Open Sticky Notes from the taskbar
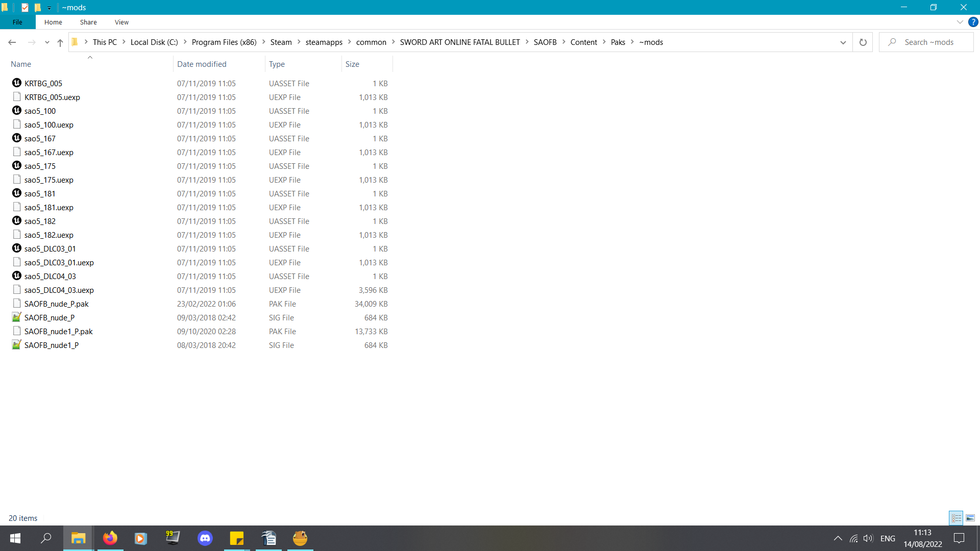The image size is (980, 551). tap(236, 538)
